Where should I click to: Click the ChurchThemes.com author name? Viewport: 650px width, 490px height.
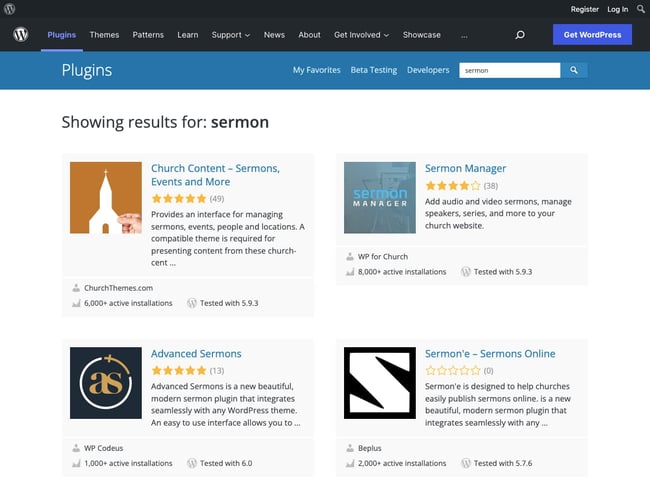(119, 288)
